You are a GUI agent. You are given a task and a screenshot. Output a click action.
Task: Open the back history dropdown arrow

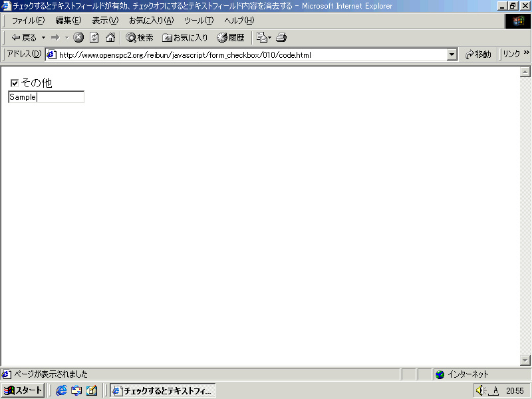click(x=43, y=38)
